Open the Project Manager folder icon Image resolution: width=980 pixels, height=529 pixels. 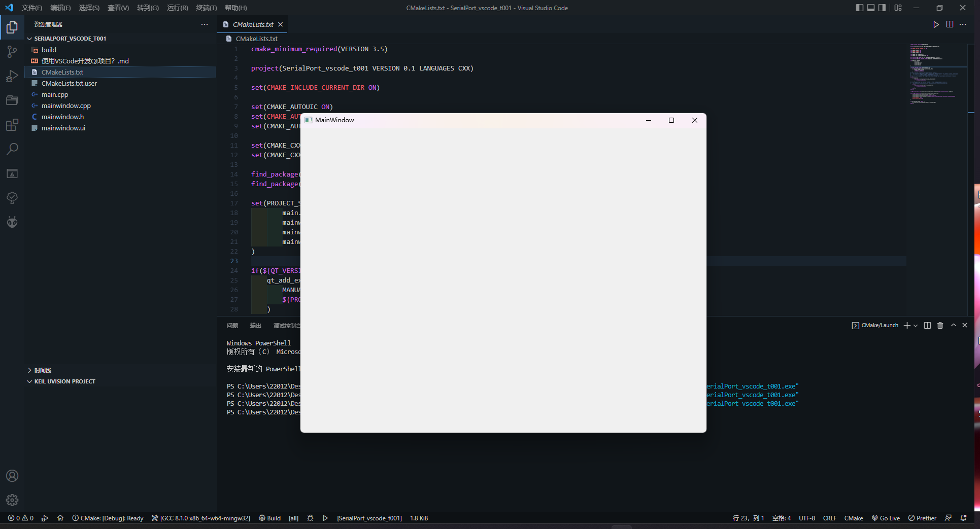[x=12, y=100]
